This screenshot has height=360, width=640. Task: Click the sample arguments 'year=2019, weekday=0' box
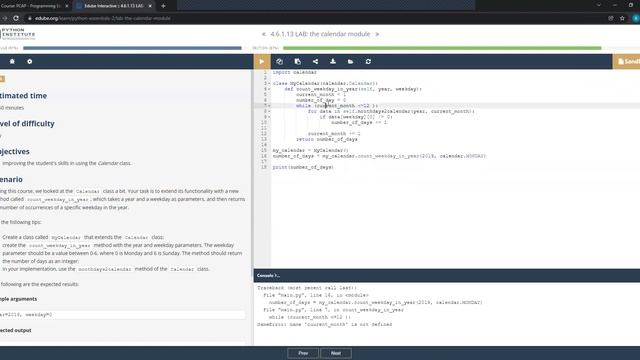coord(122,315)
